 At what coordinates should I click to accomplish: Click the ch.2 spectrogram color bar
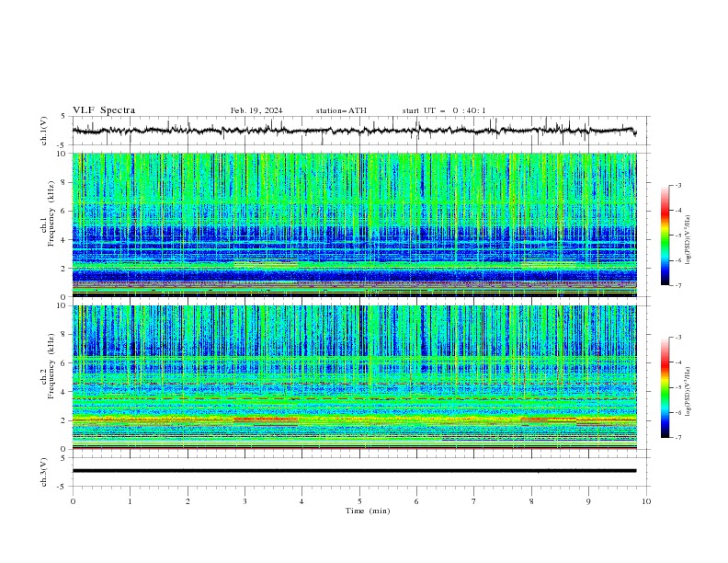point(665,387)
